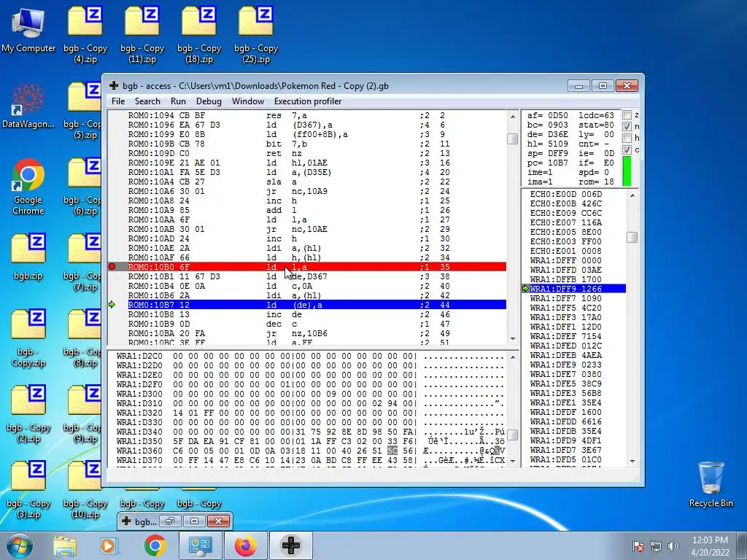Image resolution: width=747 pixels, height=560 pixels.
Task: Maximize the small bgb window below
Action: click(194, 521)
